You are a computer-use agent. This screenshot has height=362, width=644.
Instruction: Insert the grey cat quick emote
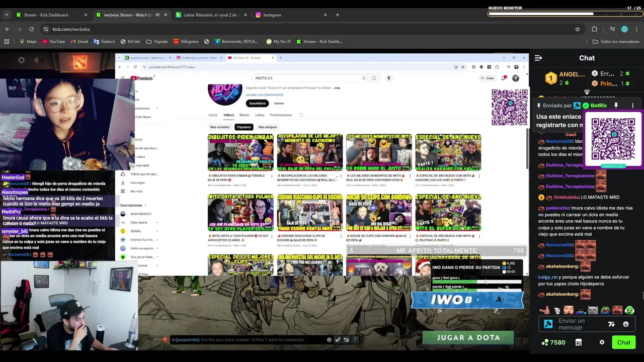[x=593, y=310]
